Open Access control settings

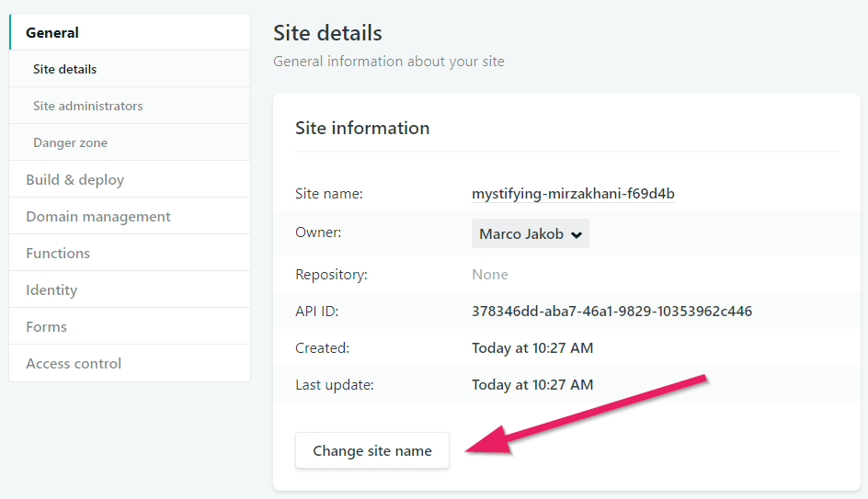click(130, 364)
